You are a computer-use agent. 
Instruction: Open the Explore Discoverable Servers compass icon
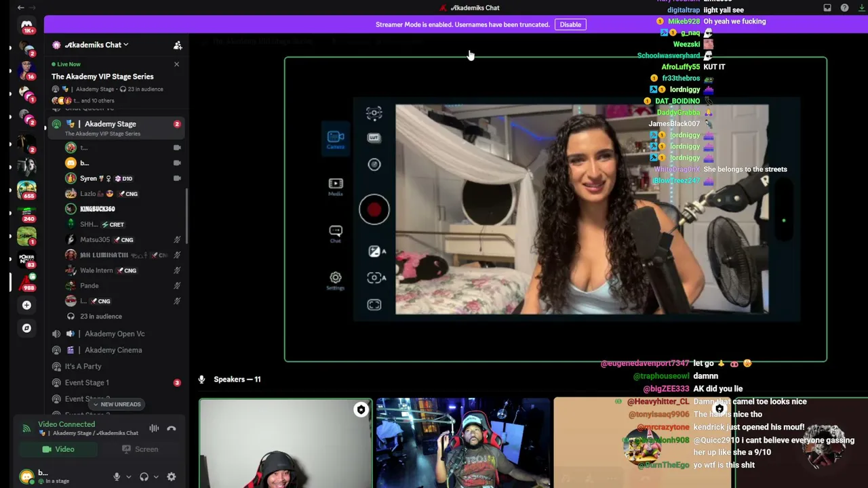point(26,328)
